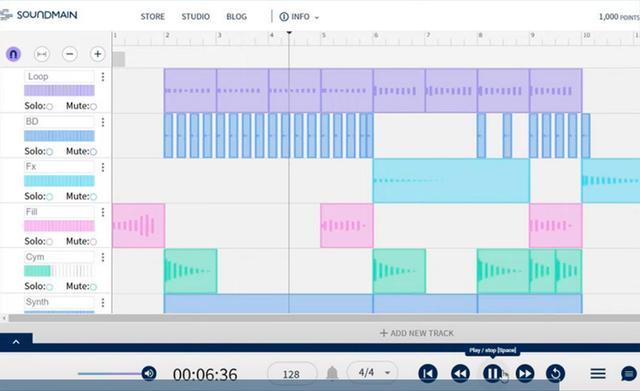Toggle the metronome bell icon

tap(332, 373)
